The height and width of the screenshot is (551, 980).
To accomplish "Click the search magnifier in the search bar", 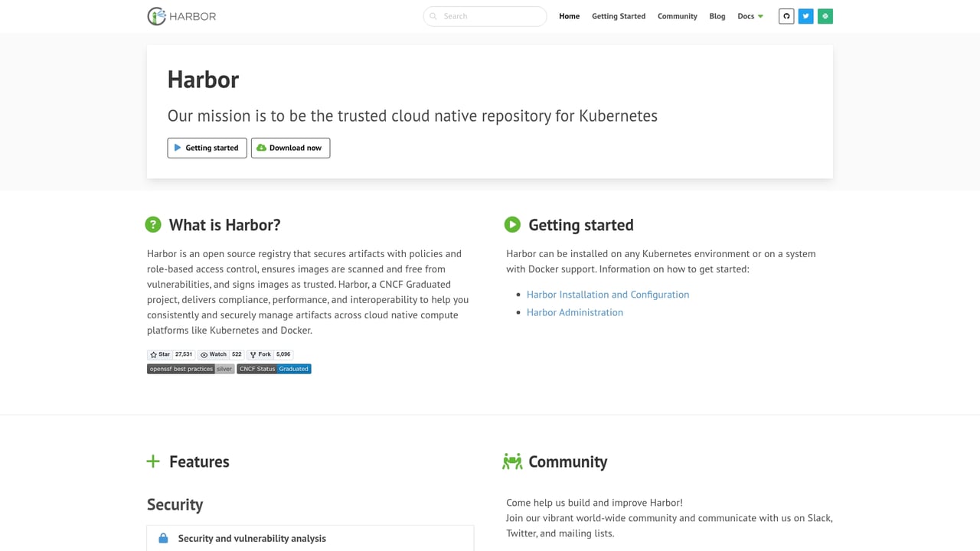I will pos(433,15).
